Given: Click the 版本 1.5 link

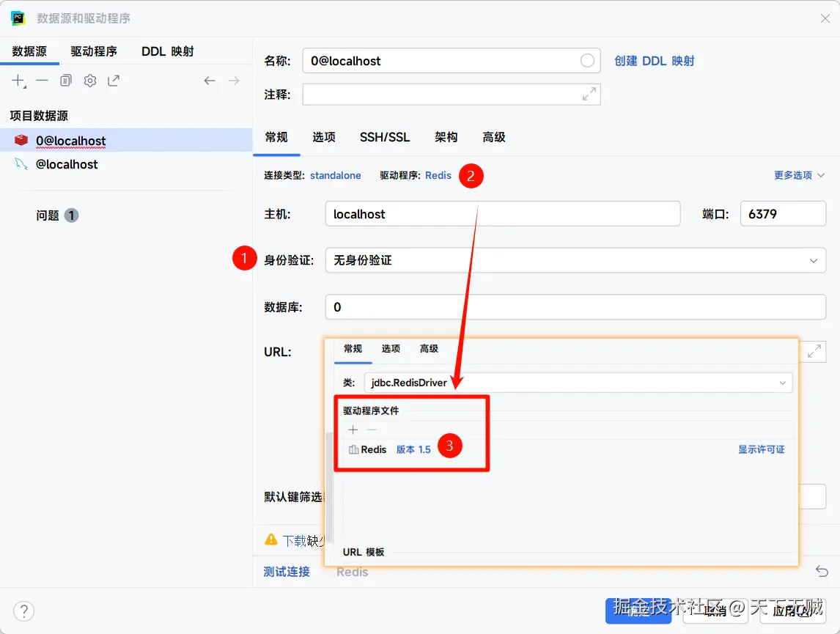Looking at the screenshot, I should coord(413,449).
